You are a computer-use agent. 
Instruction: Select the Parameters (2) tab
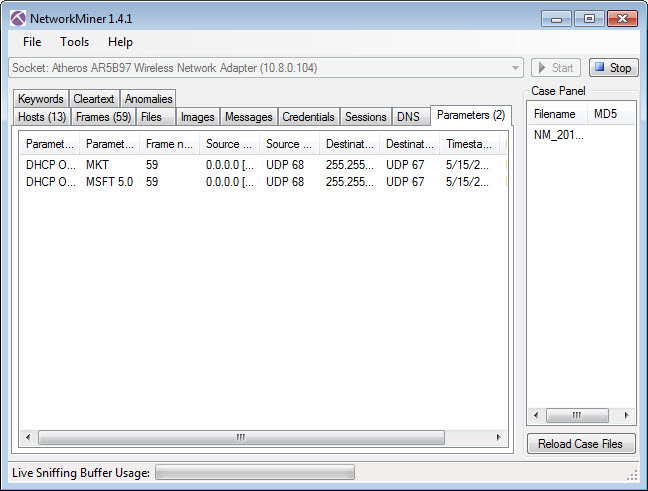(x=471, y=115)
